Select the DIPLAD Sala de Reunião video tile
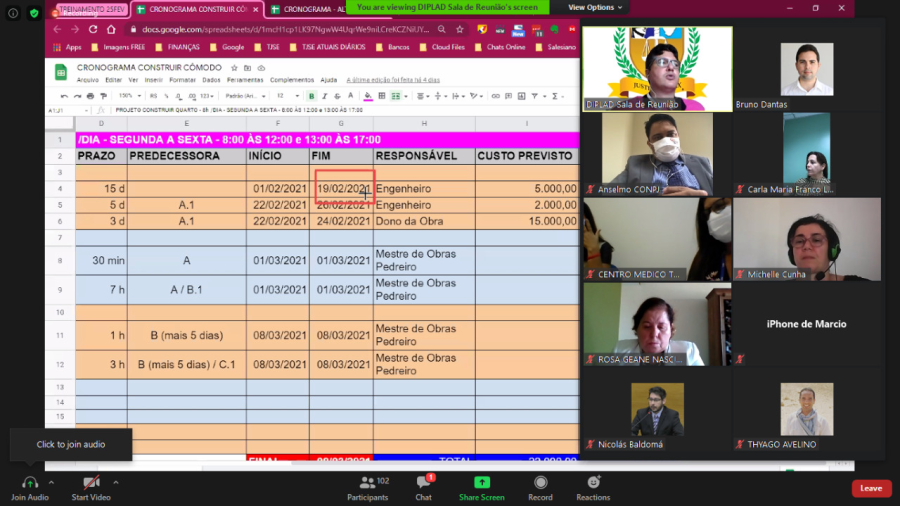The height and width of the screenshot is (506, 900). (657, 68)
